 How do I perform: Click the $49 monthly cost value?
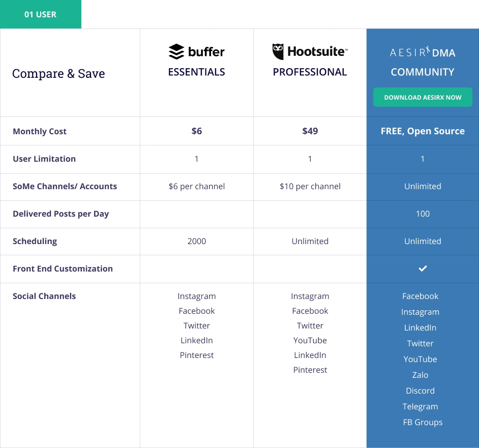coord(310,131)
